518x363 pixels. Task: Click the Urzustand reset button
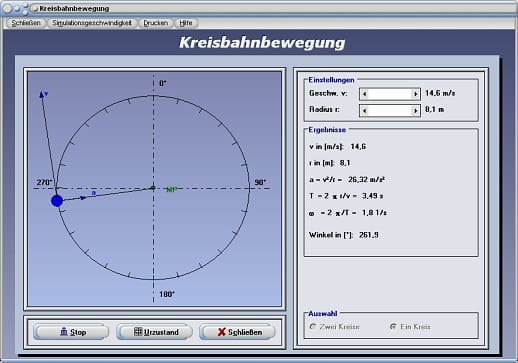click(154, 332)
